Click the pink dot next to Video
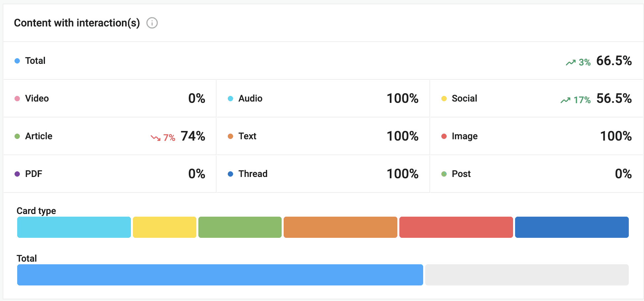 coord(17,99)
